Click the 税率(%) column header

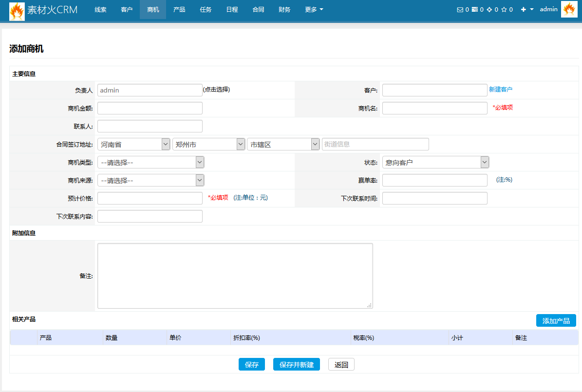(364, 338)
